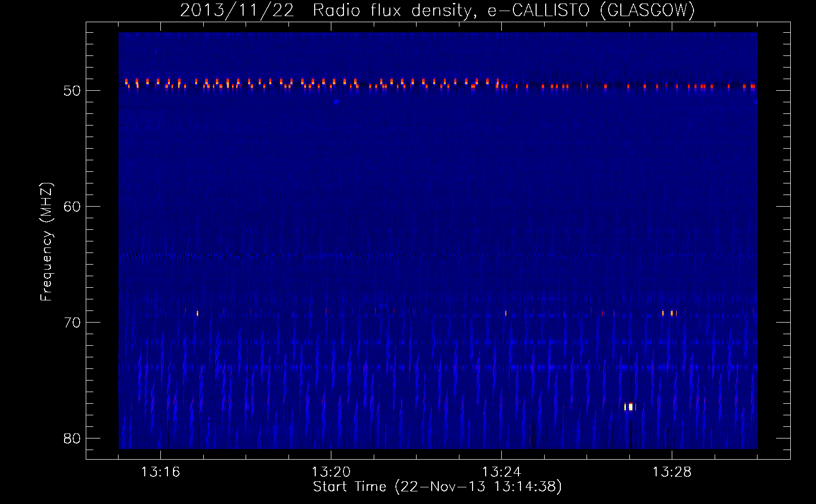This screenshot has width=816, height=504.
Task: Click the 13:28 time tick label
Action: coord(672,472)
